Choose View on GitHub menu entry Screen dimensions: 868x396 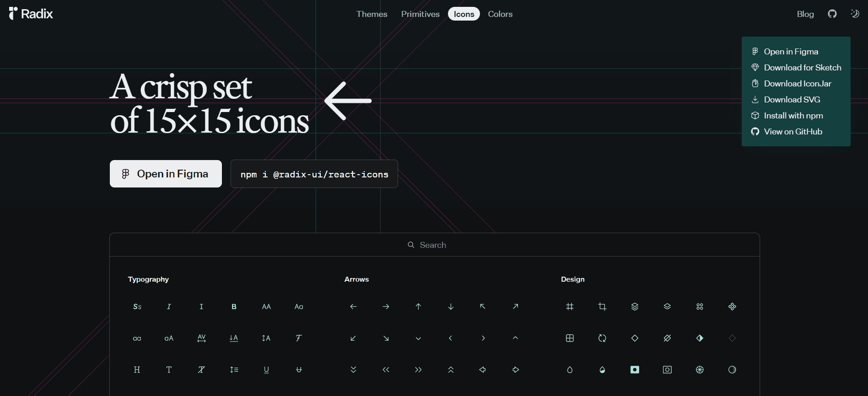click(x=796, y=132)
